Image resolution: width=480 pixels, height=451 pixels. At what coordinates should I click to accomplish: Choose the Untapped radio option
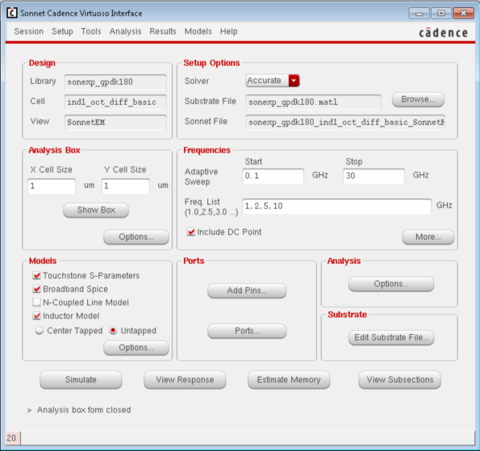(113, 331)
